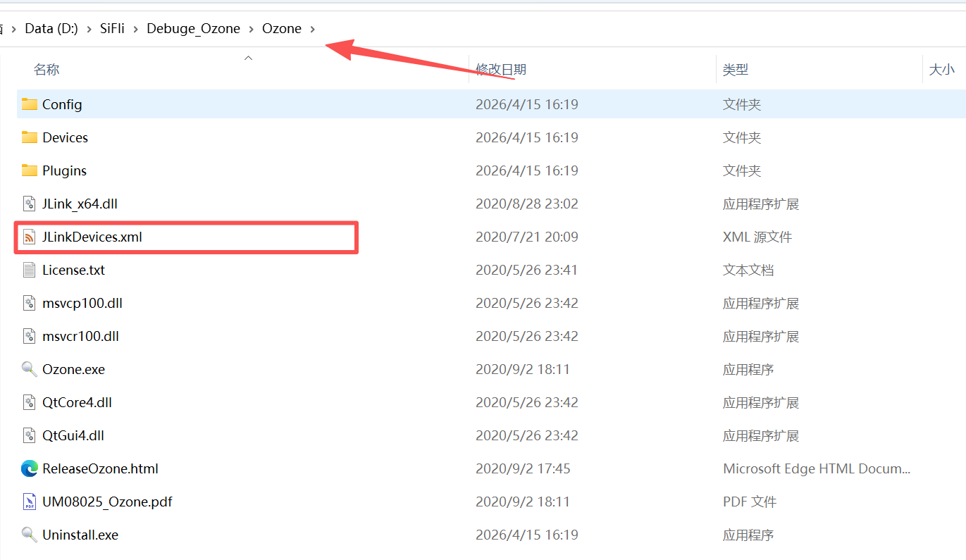Click the QtGui4.dll file icon
Viewport: 966px width, 560px height.
(x=29, y=435)
